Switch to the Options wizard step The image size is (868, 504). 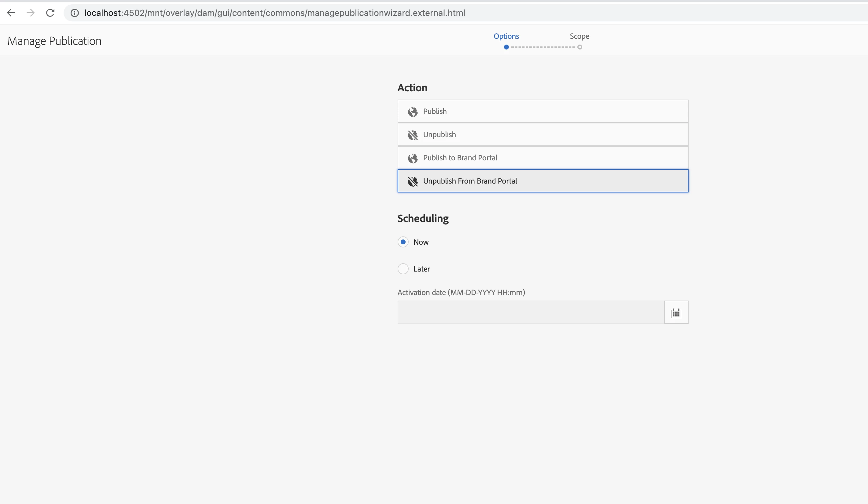click(506, 36)
